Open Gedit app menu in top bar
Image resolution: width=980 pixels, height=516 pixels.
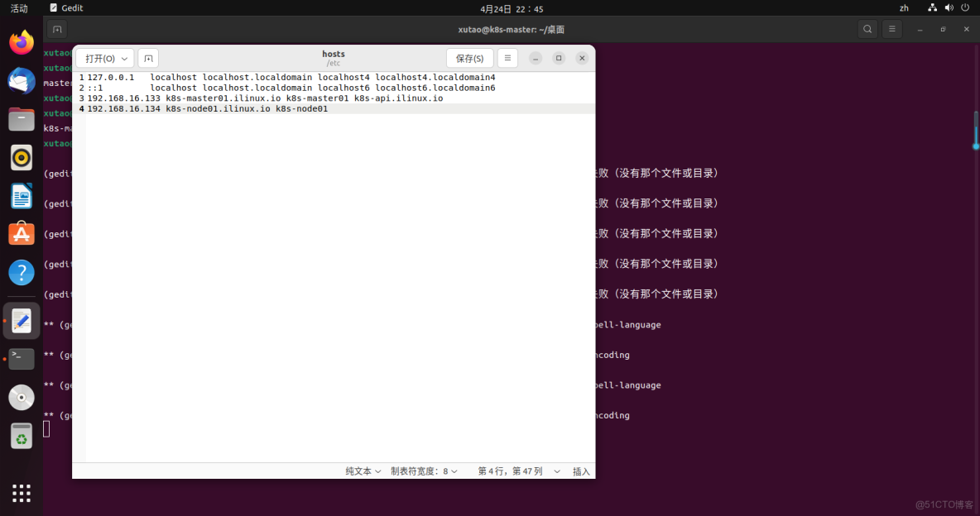pyautogui.click(x=66, y=8)
